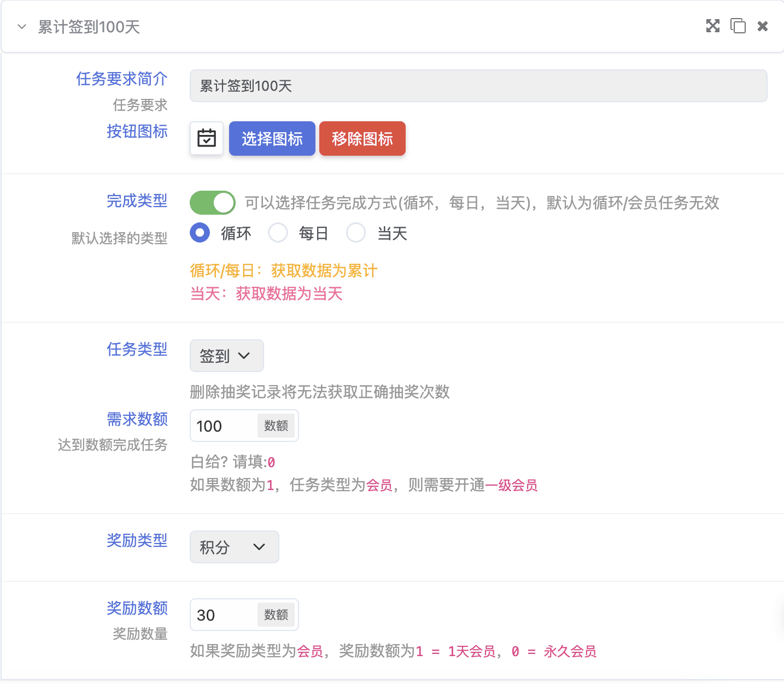Open the 奖励类型 dropdown showing 积分
784x684 pixels.
click(234, 547)
